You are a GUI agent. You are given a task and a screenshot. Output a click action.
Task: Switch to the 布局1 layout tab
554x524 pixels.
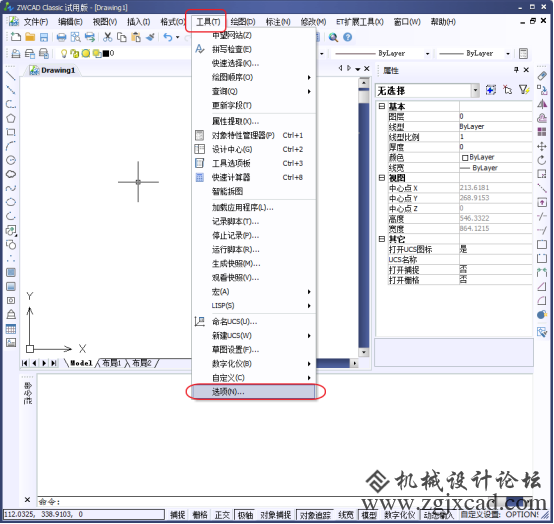[x=112, y=363]
